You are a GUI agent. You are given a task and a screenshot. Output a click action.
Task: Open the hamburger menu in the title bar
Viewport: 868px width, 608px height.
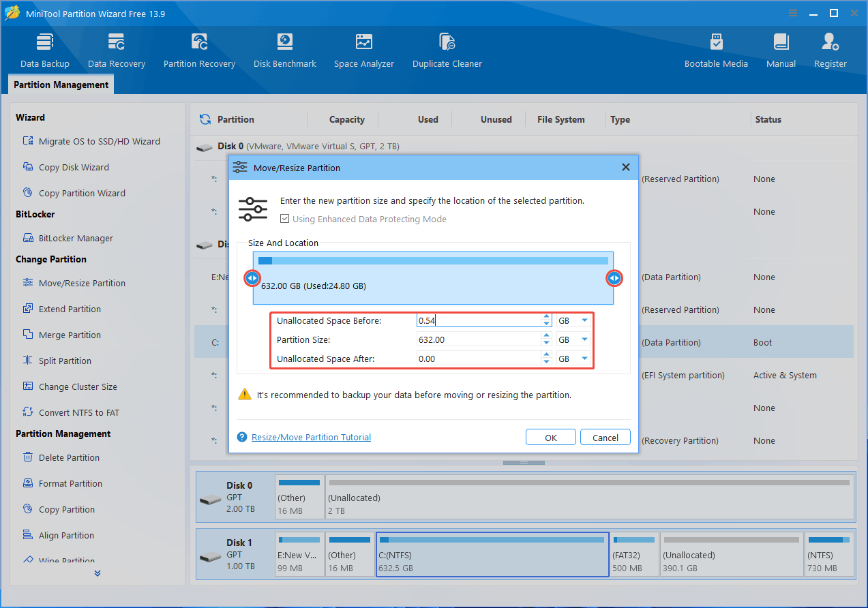tap(794, 13)
